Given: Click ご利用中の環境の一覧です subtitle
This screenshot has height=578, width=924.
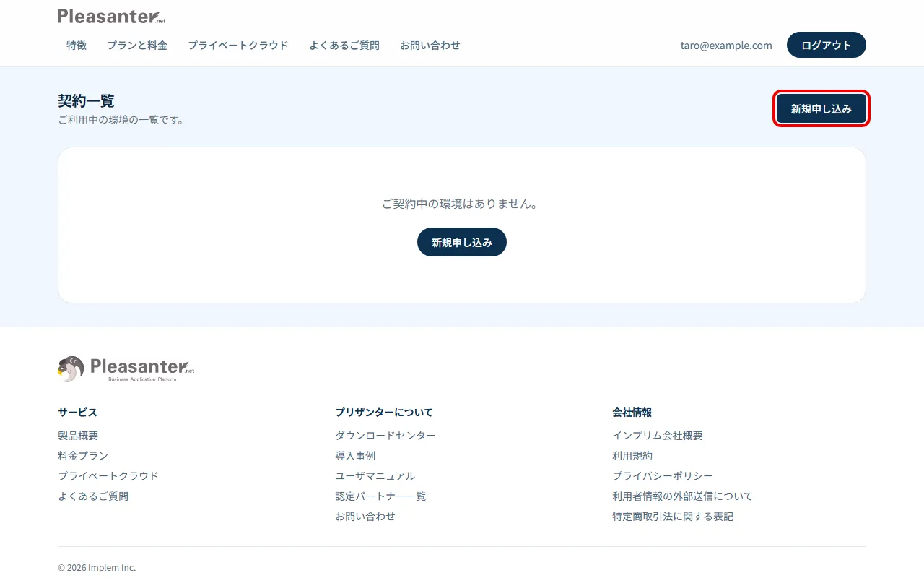Looking at the screenshot, I should tap(121, 120).
